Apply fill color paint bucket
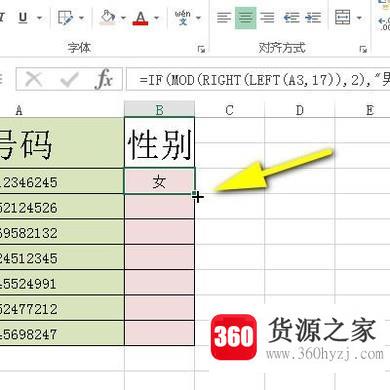 107,17
